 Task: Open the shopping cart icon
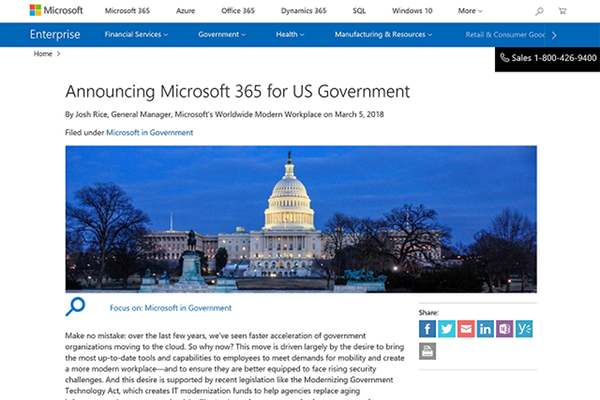pyautogui.click(x=562, y=11)
